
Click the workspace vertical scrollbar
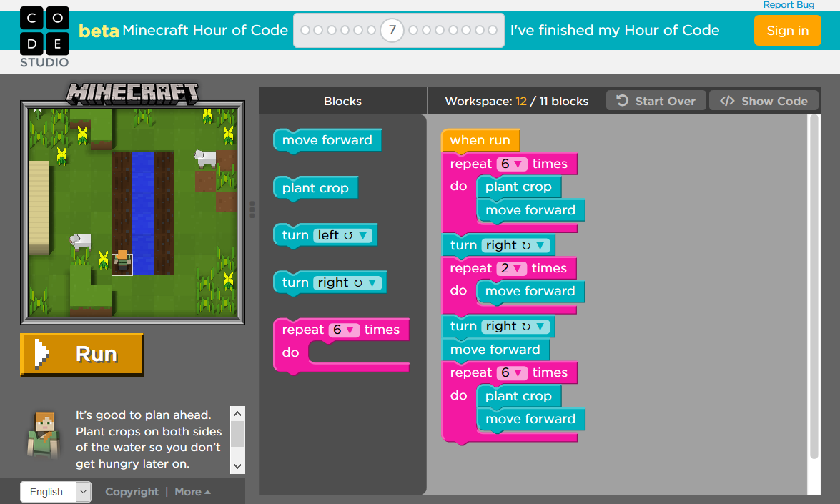tap(814, 287)
